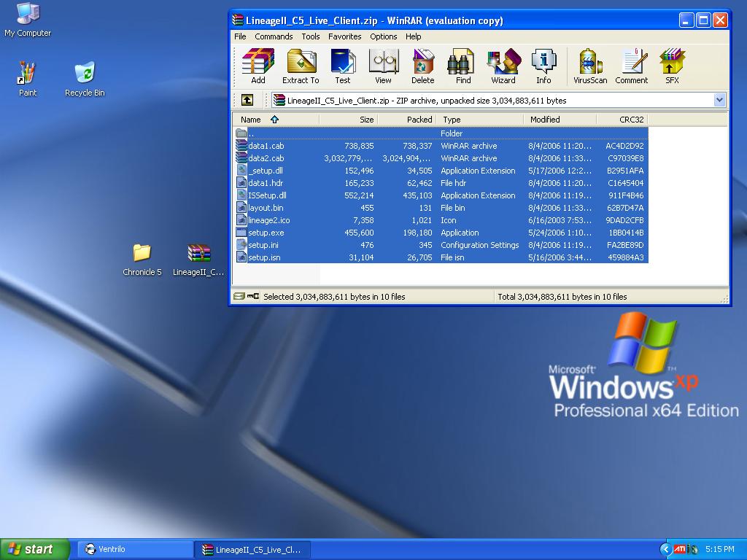Sort by the Name column header
The image size is (747, 560).
(x=275, y=120)
